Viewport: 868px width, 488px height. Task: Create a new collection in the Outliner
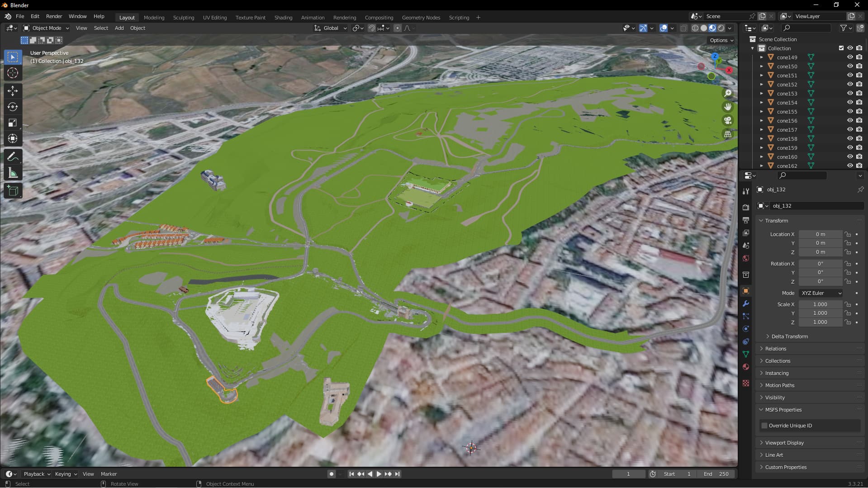(x=859, y=28)
